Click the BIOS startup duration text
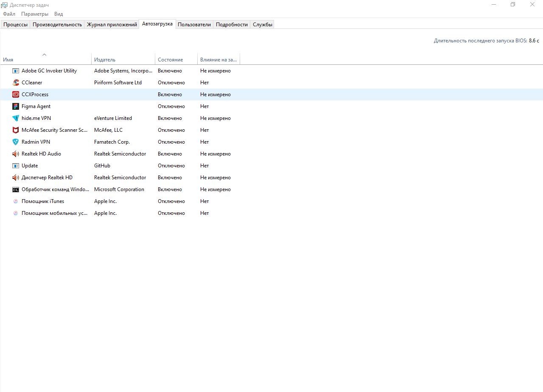Viewport: 543px width, 392px height. (x=486, y=41)
